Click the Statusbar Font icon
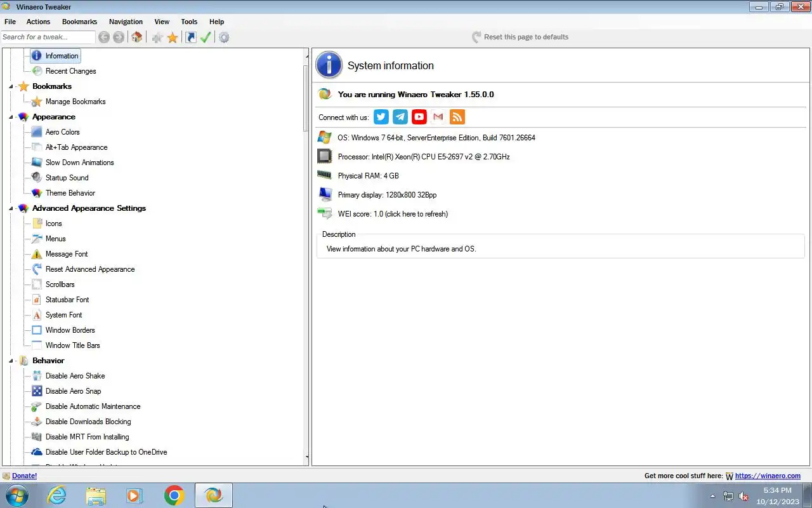812x508 pixels. [x=37, y=300]
